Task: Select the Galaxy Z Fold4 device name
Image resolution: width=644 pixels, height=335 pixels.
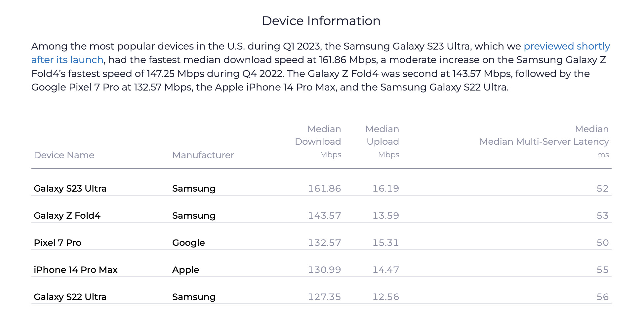Action: click(67, 215)
